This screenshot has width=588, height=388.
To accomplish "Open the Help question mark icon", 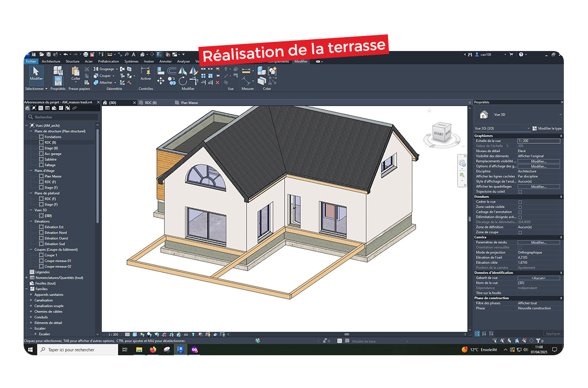I will point(521,54).
